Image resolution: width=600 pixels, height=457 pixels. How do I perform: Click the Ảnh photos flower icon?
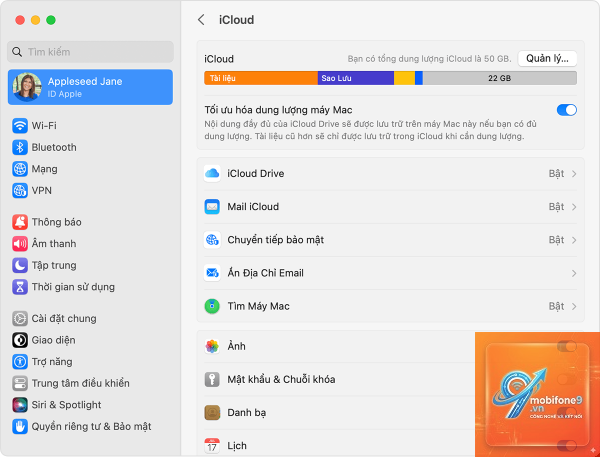[212, 346]
